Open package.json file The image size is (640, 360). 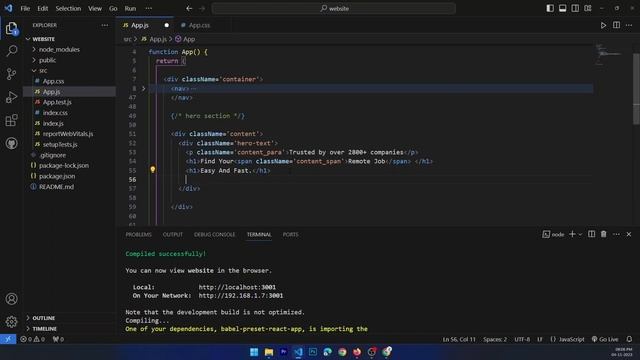point(57,176)
